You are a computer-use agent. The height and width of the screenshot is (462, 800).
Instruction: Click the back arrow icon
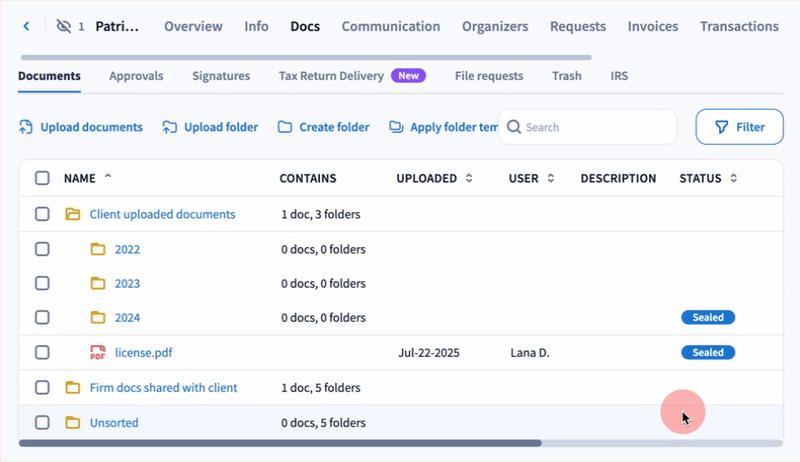pyautogui.click(x=27, y=27)
